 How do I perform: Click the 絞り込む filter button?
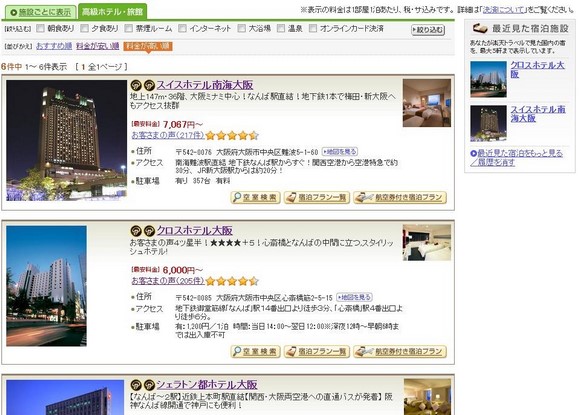pyautogui.click(x=428, y=30)
